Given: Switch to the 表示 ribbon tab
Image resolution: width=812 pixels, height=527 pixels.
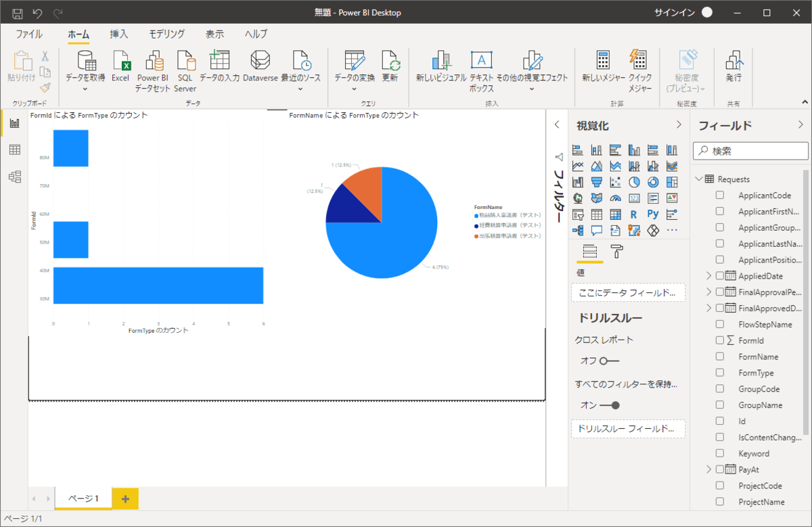Looking at the screenshot, I should click(x=215, y=34).
